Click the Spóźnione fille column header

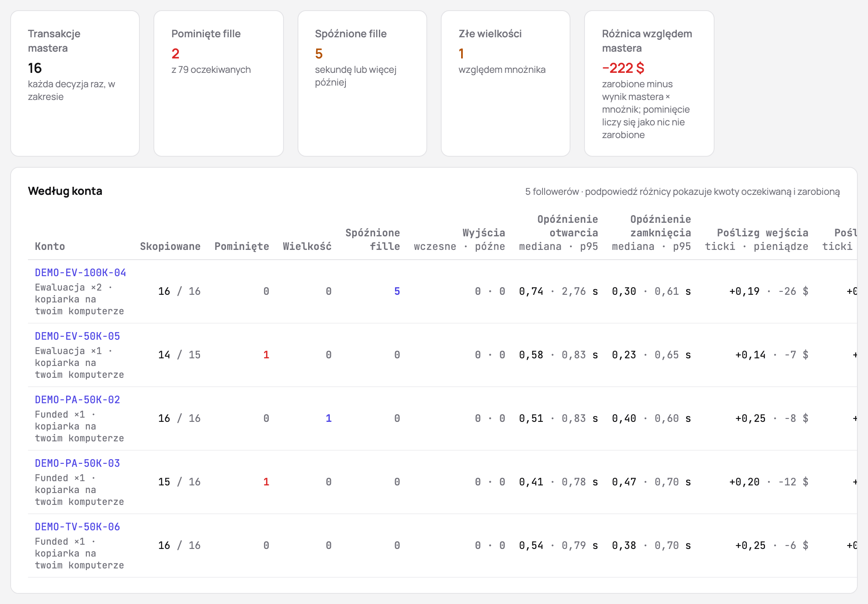(x=373, y=240)
